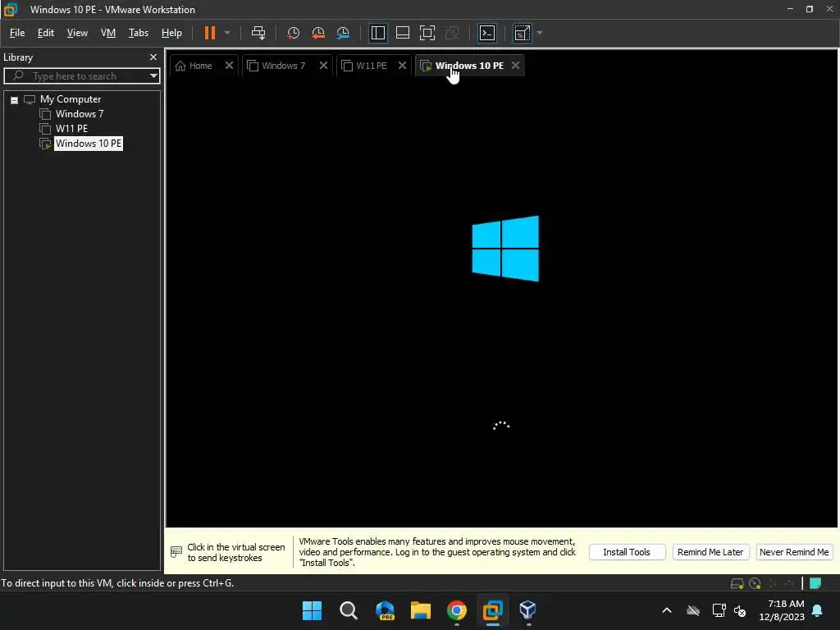Close the Home tab
840x630 pixels.
[229, 66]
